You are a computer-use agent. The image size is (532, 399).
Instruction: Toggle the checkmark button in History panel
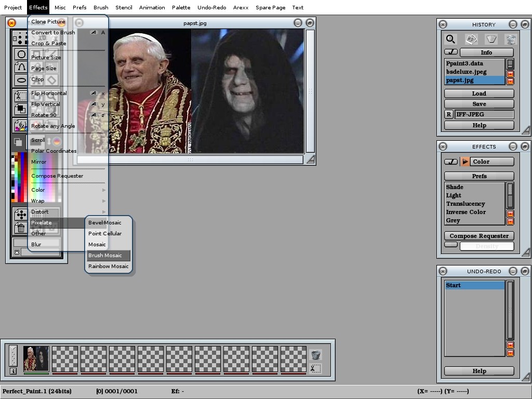451,52
